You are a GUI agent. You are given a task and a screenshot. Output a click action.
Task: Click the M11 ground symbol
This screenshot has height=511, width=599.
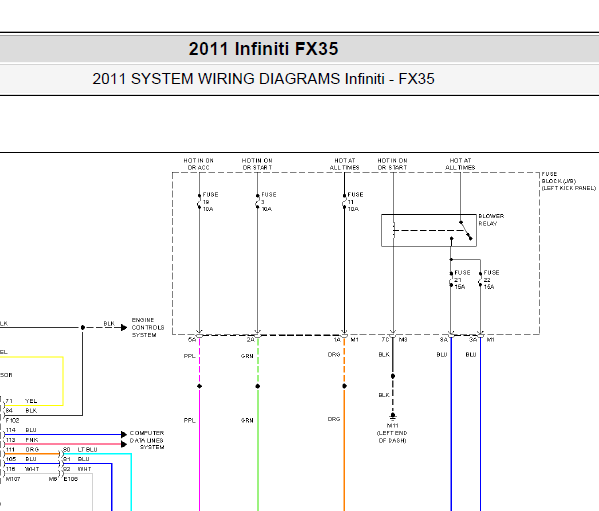(x=393, y=416)
